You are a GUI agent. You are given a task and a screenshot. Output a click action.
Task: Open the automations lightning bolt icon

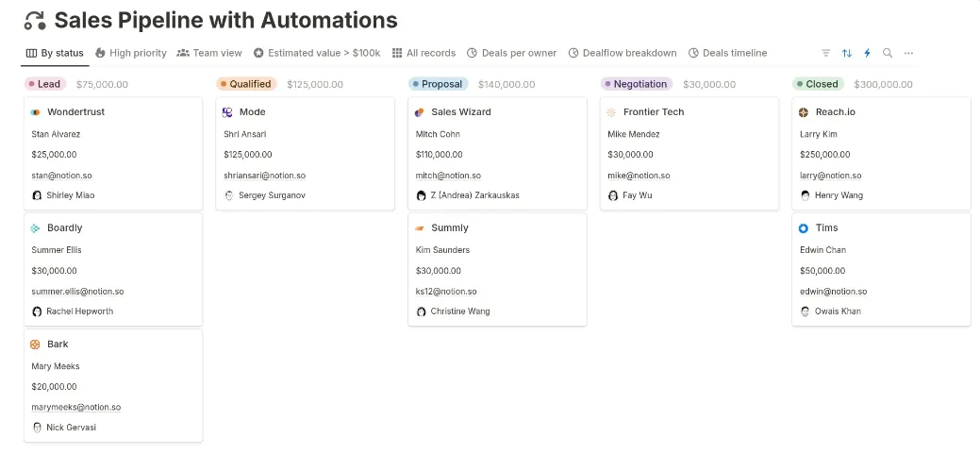(x=867, y=53)
